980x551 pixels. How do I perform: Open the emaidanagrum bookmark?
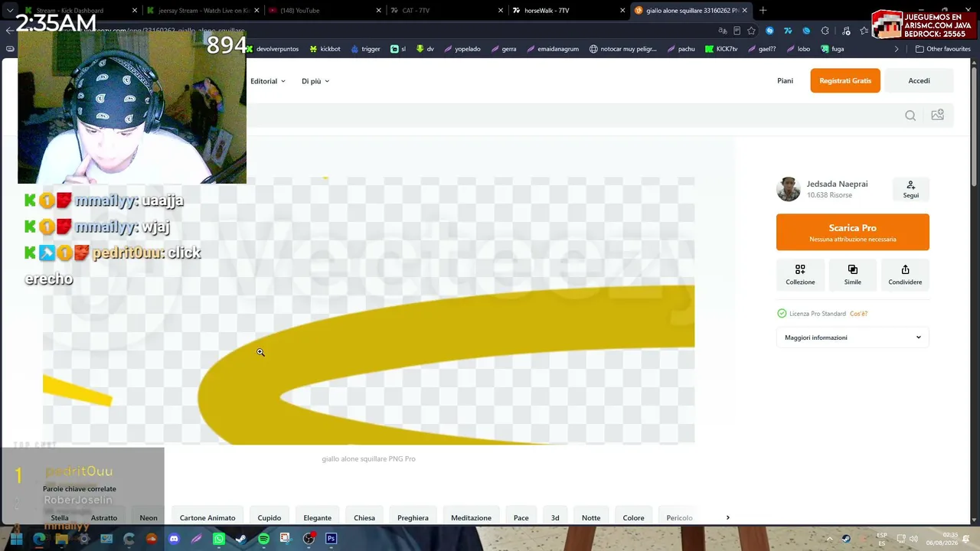coord(553,49)
